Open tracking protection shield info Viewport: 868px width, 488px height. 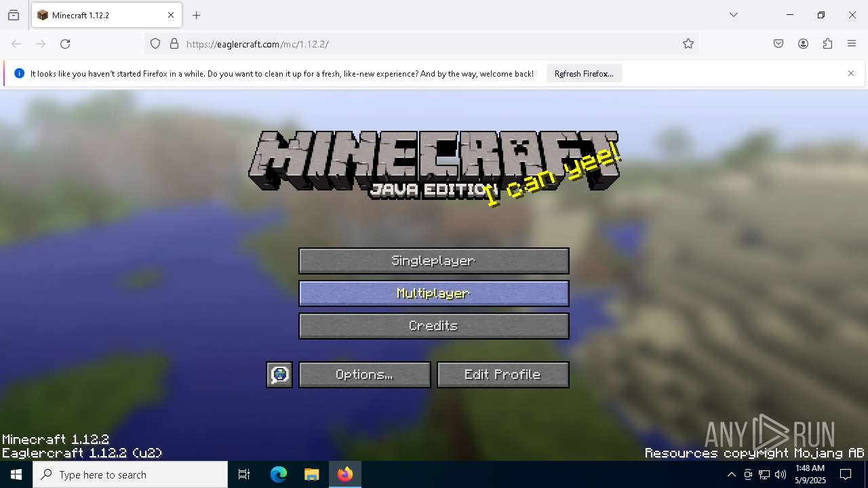[155, 44]
